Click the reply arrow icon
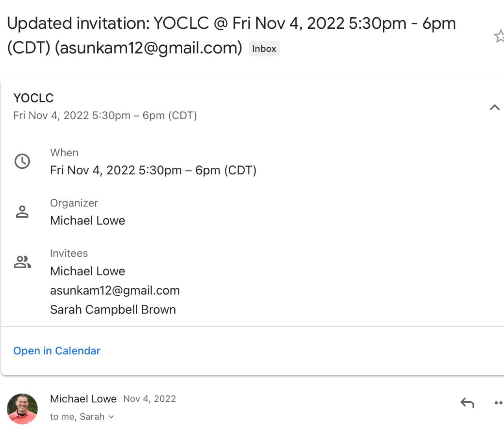504x432 pixels. click(x=467, y=403)
